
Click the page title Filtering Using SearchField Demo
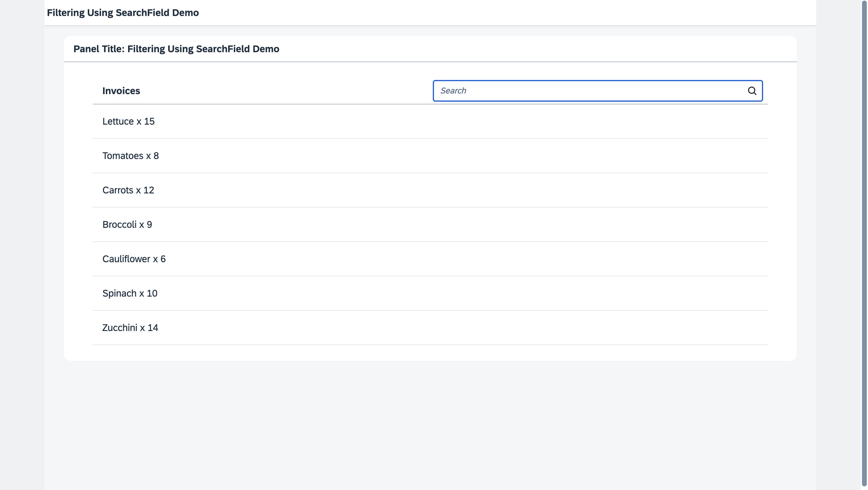tap(123, 13)
